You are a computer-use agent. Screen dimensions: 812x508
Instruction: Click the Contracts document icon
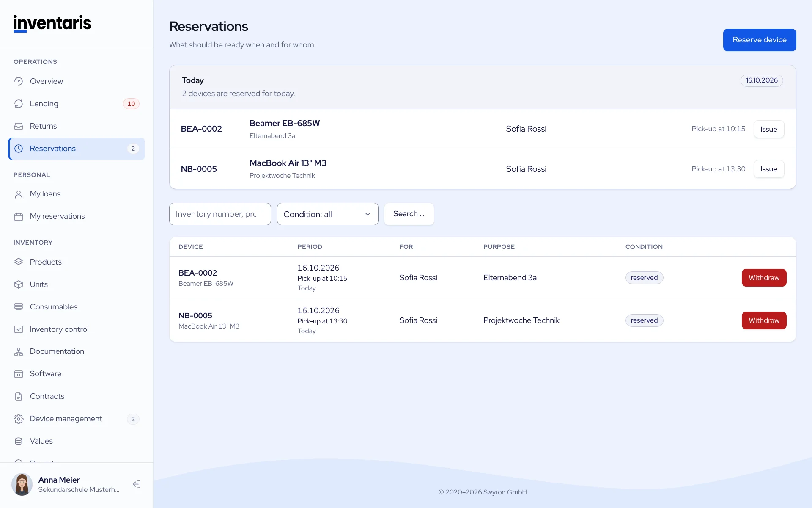tap(19, 396)
